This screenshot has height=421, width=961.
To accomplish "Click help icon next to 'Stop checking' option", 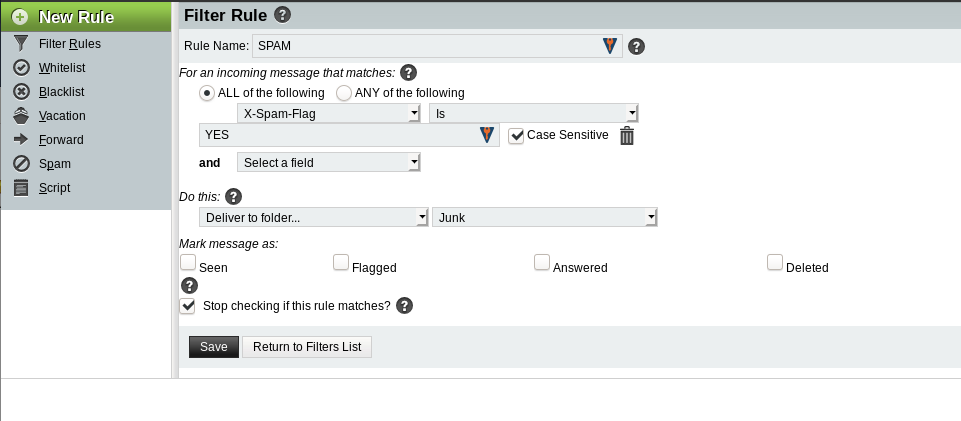I will point(405,306).
